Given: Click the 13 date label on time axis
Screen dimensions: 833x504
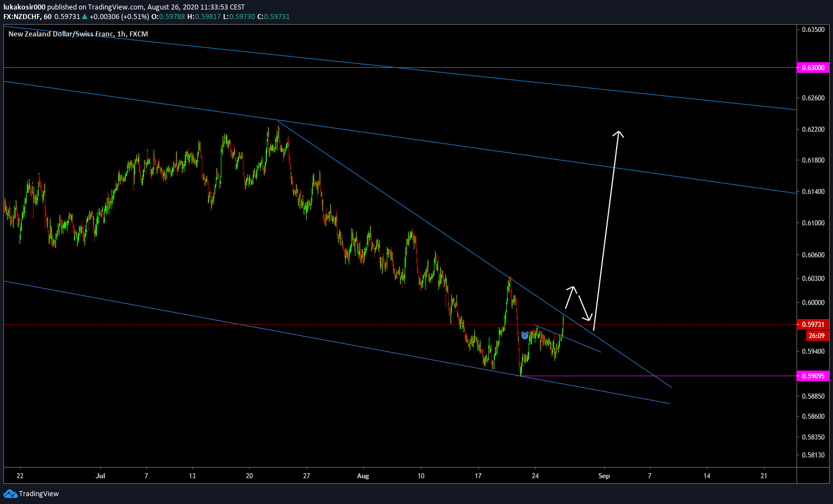Looking at the screenshot, I should tap(192, 476).
